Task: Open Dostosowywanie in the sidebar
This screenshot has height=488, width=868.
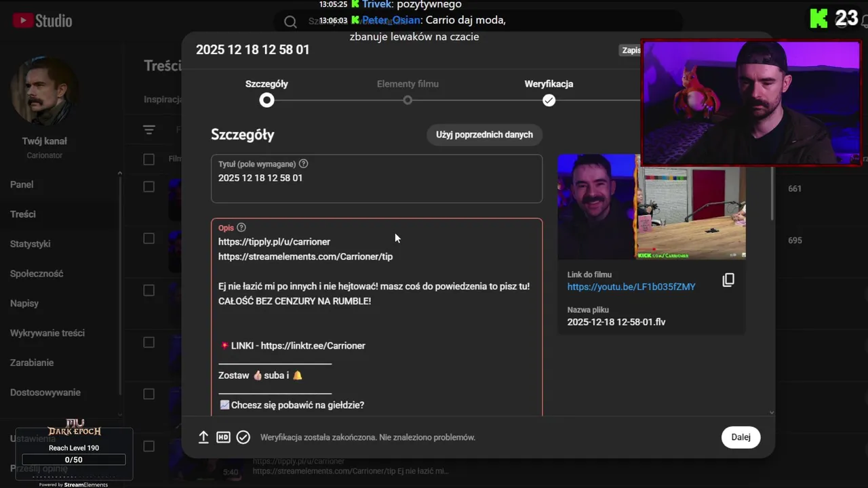Action: [45, 392]
